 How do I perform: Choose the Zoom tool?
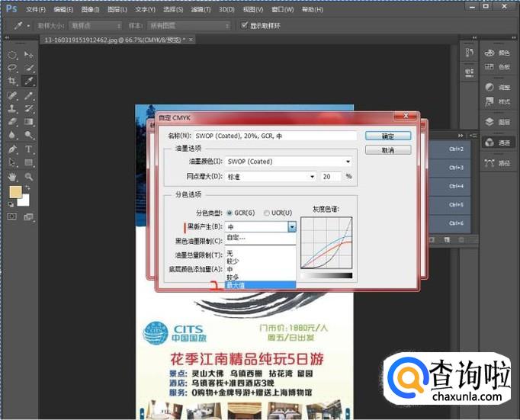[28, 176]
